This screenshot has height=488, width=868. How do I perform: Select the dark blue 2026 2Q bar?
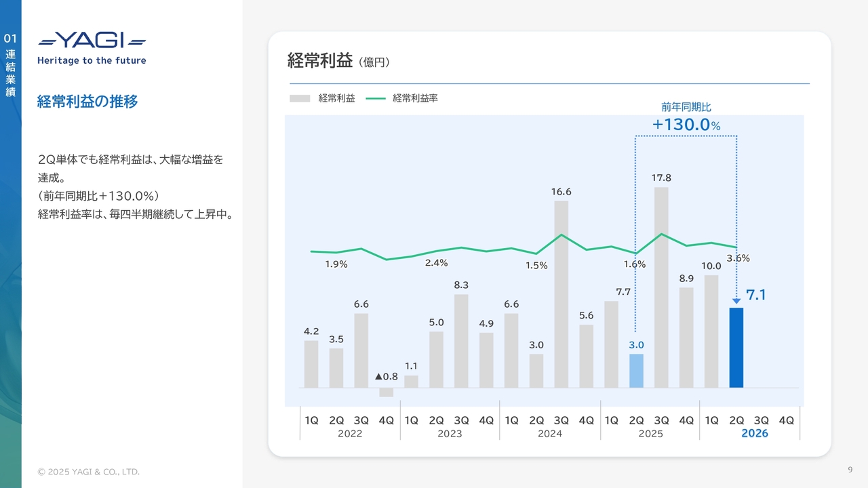pyautogui.click(x=736, y=348)
